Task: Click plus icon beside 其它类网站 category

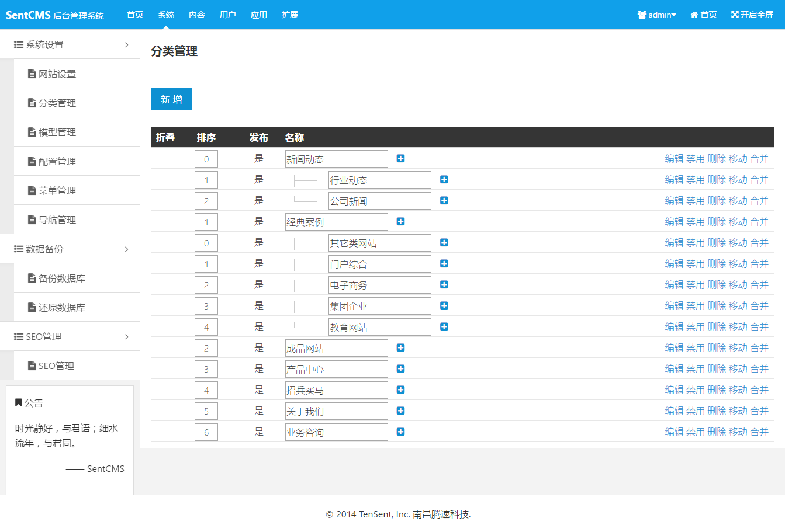Action: pos(444,242)
